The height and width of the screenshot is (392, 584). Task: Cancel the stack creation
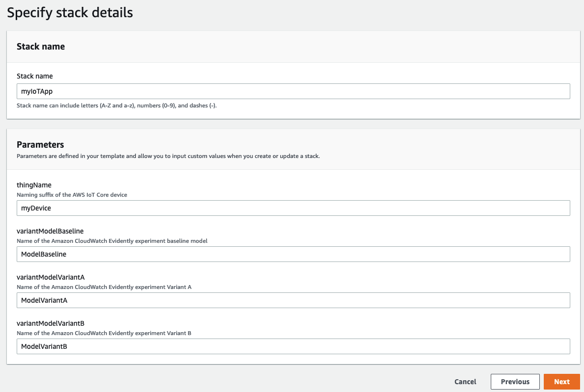click(x=465, y=381)
